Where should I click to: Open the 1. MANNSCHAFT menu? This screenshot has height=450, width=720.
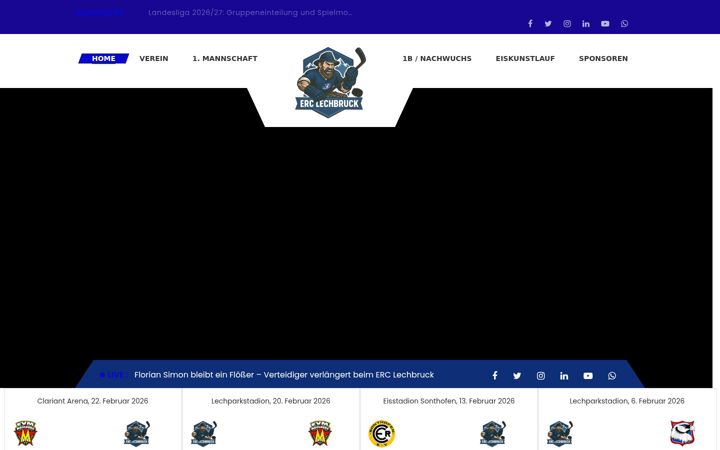coord(225,58)
